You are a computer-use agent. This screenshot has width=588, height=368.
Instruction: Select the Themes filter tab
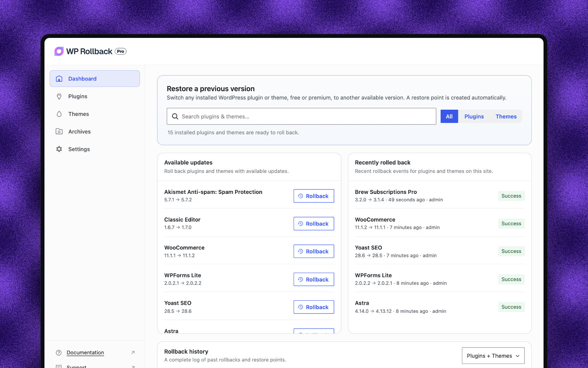506,116
